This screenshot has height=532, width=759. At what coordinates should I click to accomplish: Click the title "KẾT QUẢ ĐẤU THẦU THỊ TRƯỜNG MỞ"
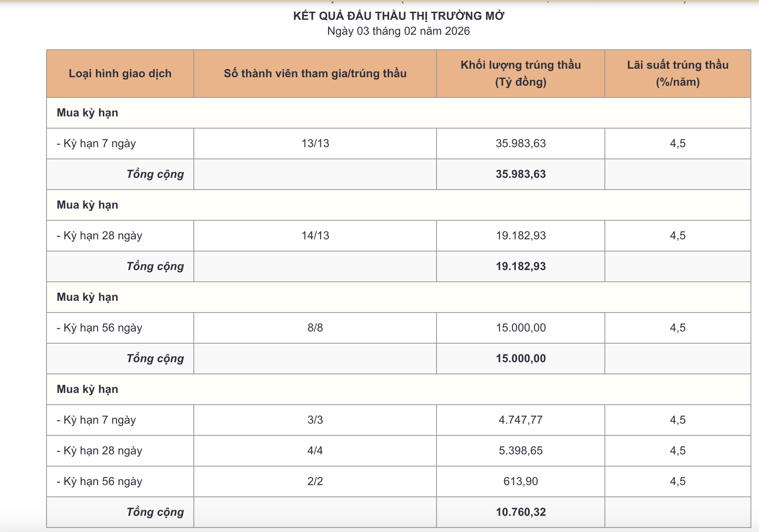click(x=399, y=16)
